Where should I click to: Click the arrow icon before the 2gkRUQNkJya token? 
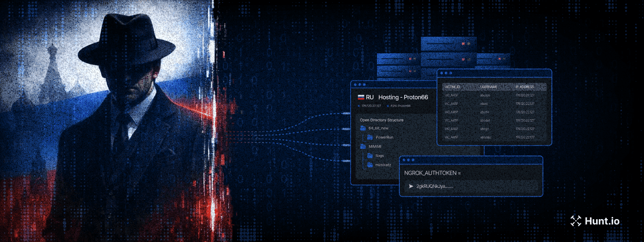pyautogui.click(x=411, y=186)
